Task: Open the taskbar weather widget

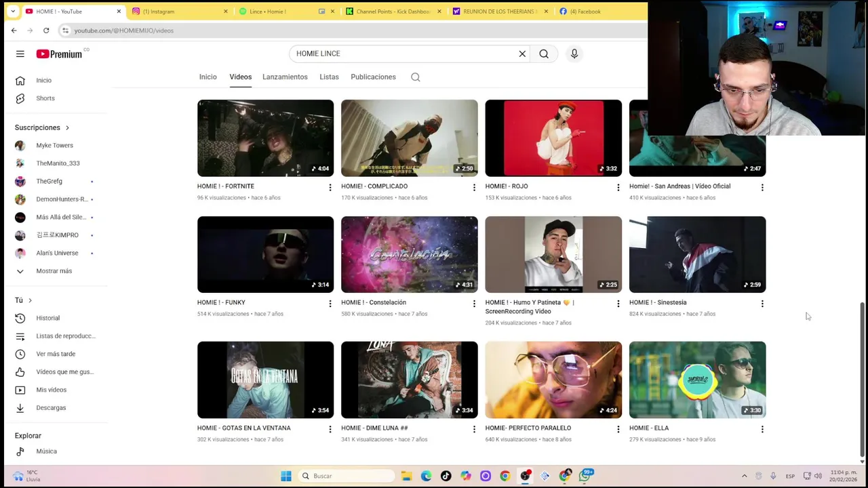Action: (x=27, y=476)
